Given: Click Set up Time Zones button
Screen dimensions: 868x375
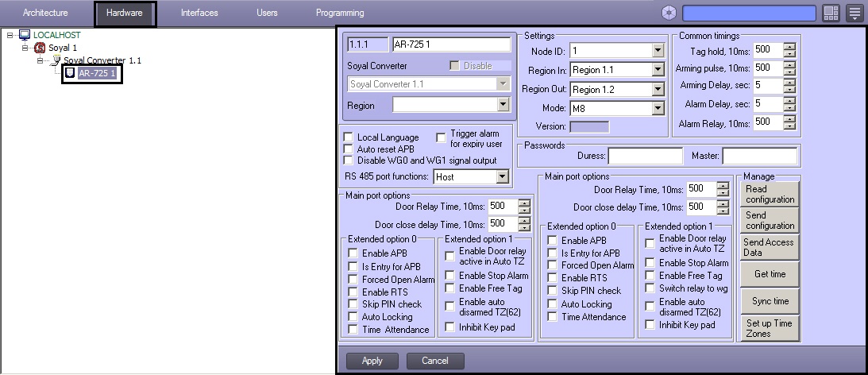Looking at the screenshot, I should tap(770, 328).
